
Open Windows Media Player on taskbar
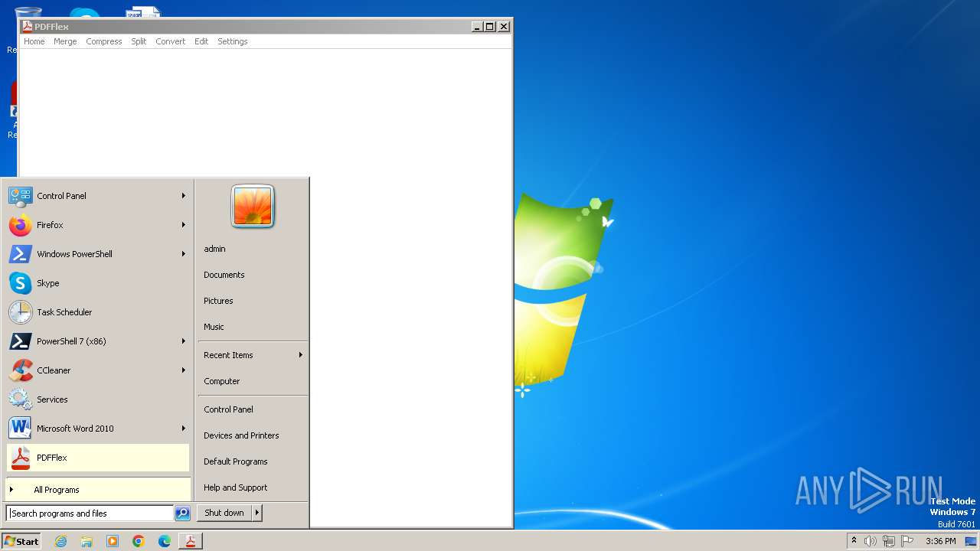tap(113, 541)
